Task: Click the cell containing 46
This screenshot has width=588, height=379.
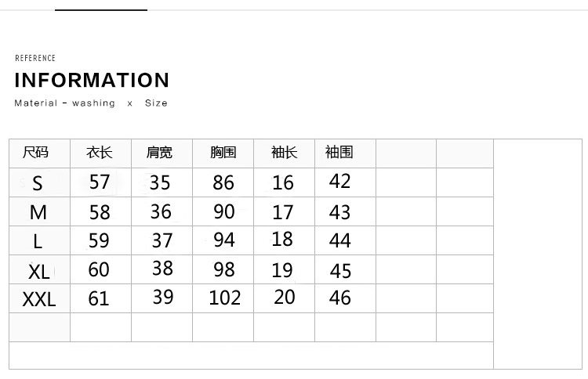Action: [x=340, y=298]
